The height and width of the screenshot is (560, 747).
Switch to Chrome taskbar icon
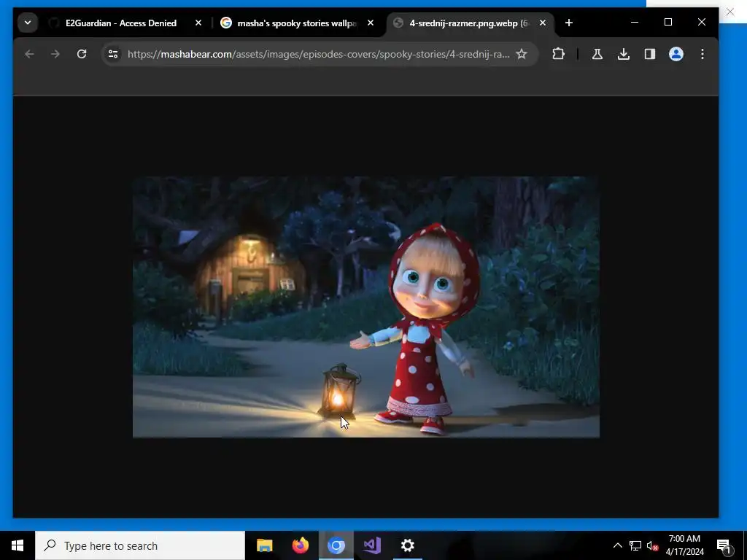pyautogui.click(x=336, y=545)
